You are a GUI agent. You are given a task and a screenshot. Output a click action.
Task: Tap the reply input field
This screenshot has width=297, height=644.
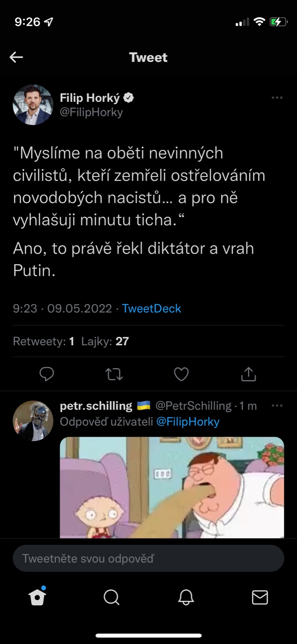(x=148, y=558)
